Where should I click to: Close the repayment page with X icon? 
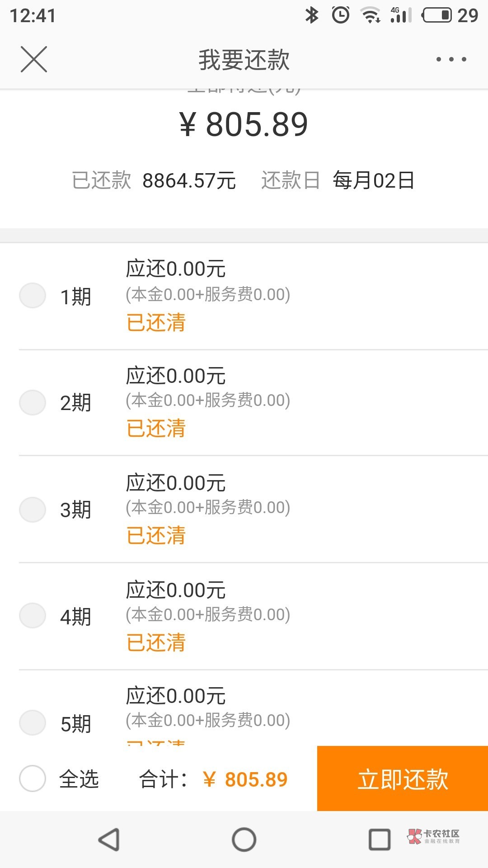(34, 59)
